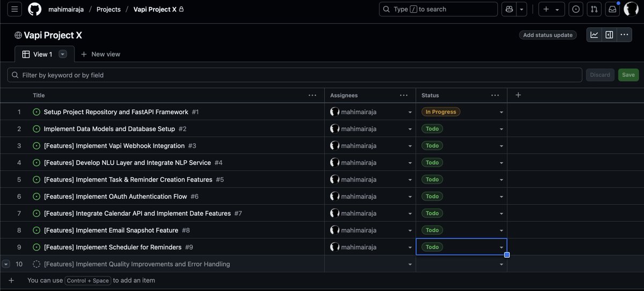Image resolution: width=644 pixels, height=291 pixels.
Task: Click the In Progress status label
Action: point(441,112)
